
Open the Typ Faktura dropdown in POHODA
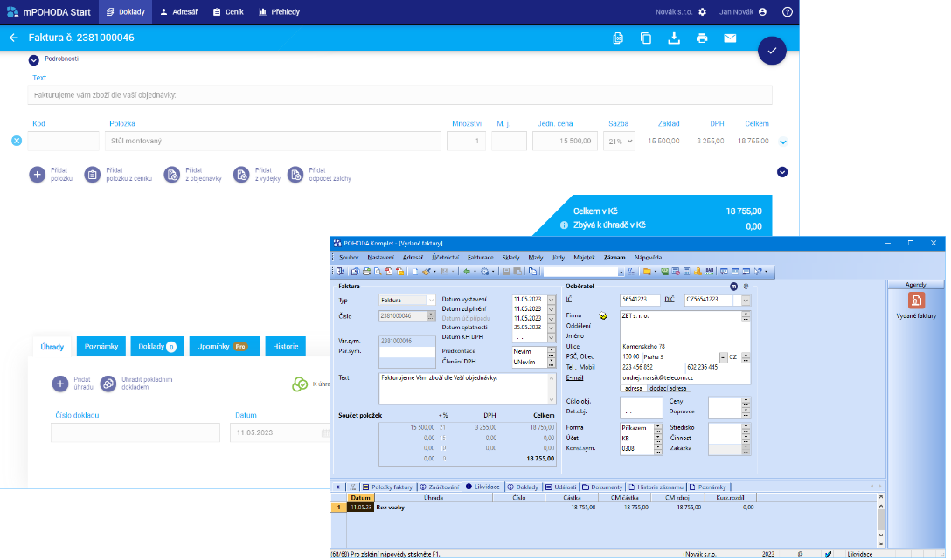point(431,300)
